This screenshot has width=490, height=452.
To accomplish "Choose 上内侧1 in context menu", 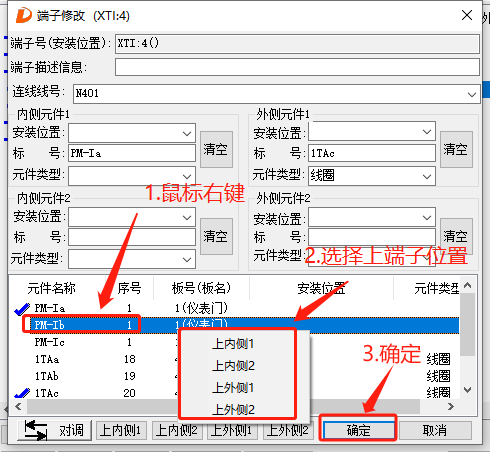I will [x=233, y=344].
